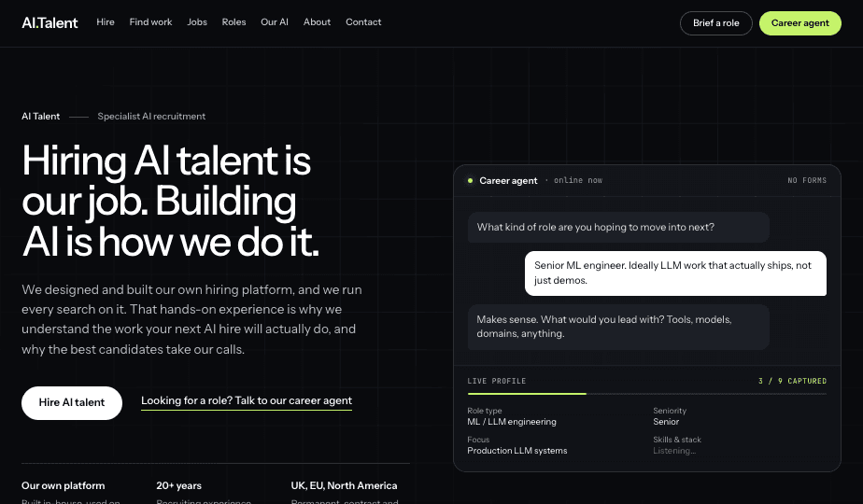Screen dimensions: 863x504
Task: Open the Jobs nav link
Action: 197,22
